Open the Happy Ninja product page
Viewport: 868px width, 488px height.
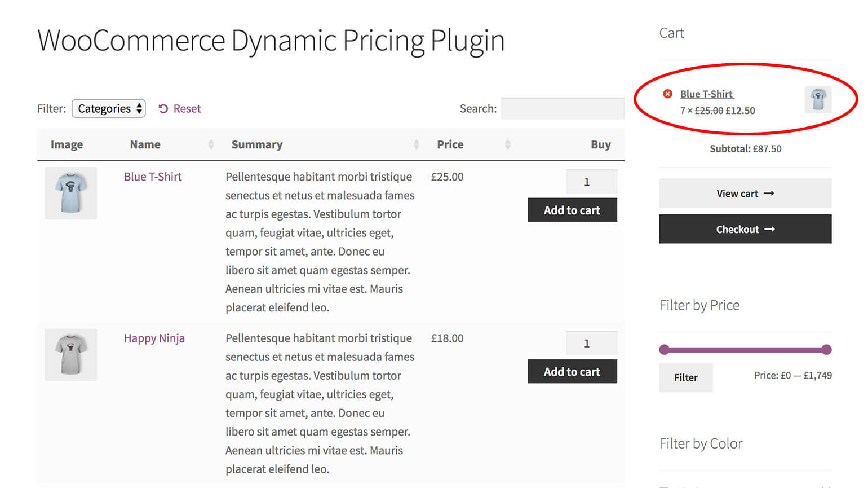click(154, 338)
